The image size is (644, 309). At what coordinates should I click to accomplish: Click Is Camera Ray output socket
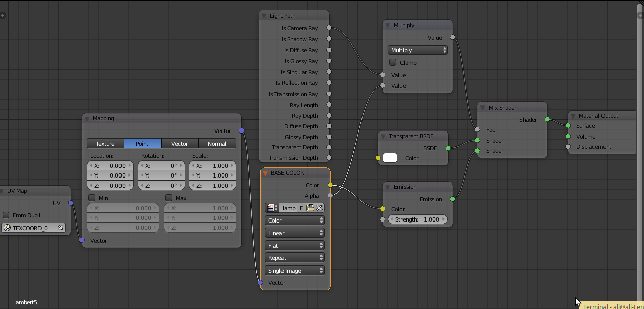[329, 28]
